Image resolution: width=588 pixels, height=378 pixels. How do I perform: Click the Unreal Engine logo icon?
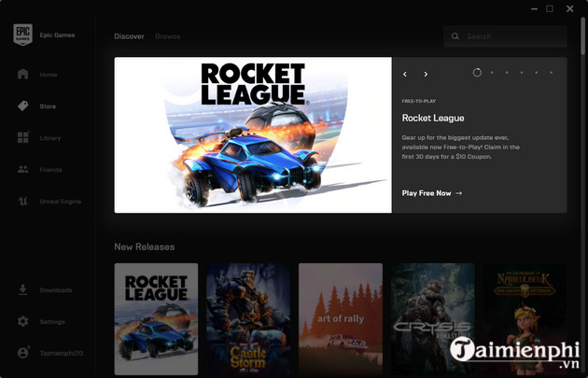coord(23,202)
